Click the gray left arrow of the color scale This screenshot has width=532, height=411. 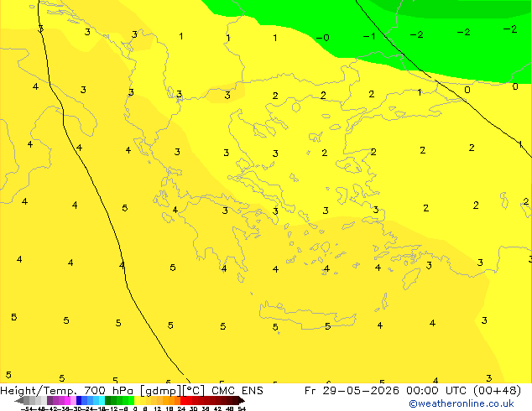tap(19, 400)
